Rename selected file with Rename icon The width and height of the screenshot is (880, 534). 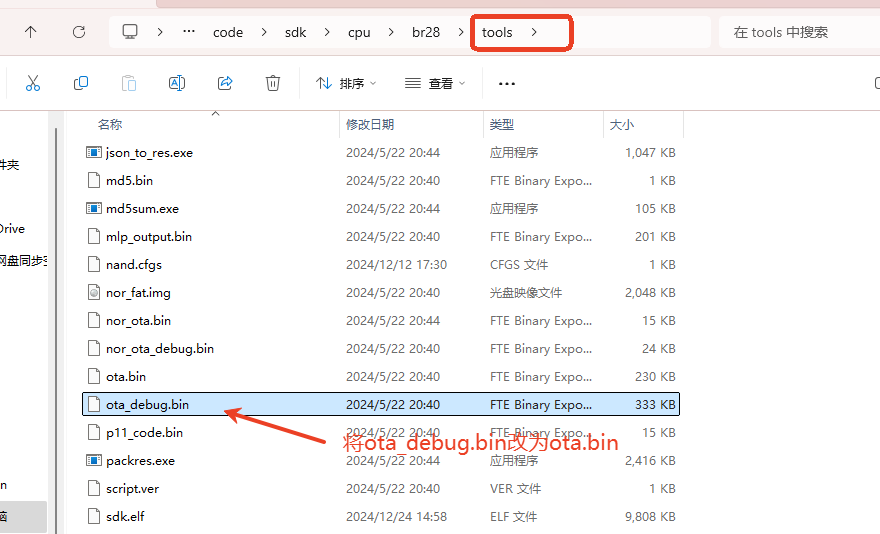[x=177, y=83]
